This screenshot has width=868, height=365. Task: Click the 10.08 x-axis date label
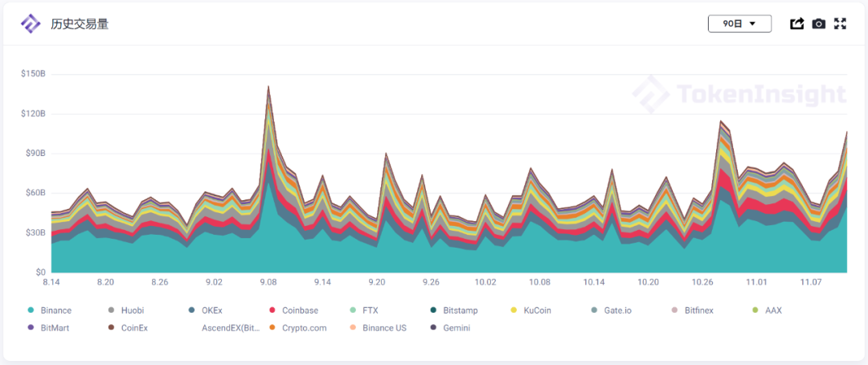coord(540,282)
